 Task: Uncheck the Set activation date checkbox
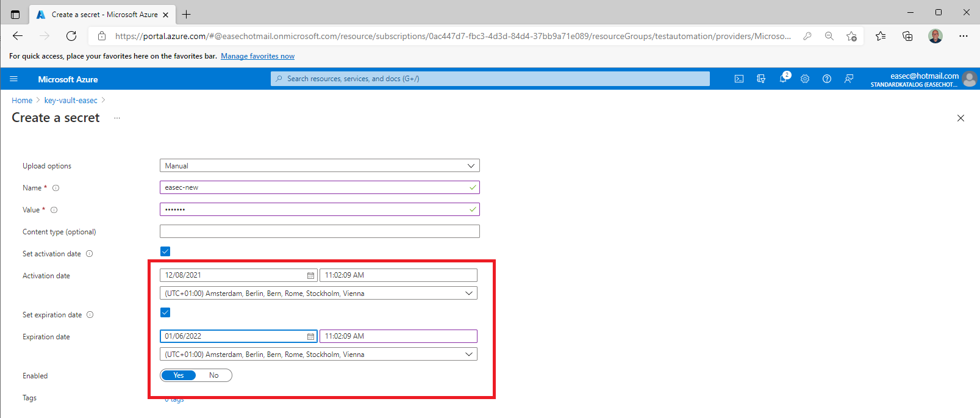165,251
